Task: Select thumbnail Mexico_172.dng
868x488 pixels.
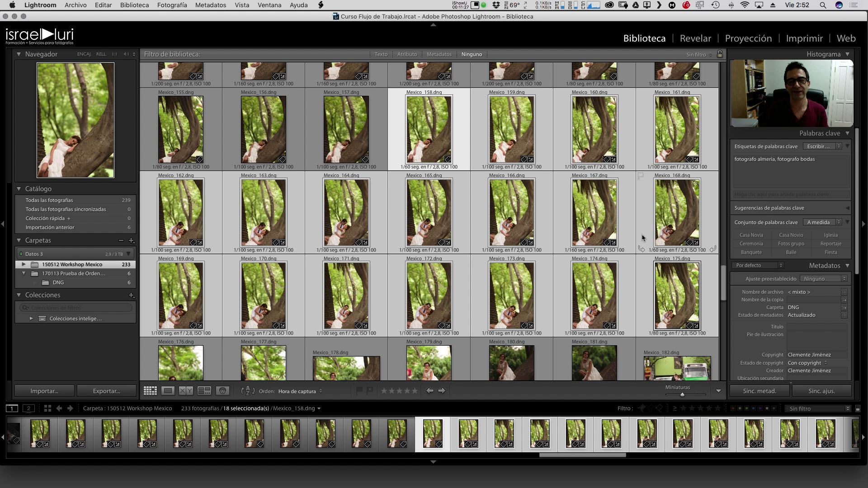Action: point(429,296)
